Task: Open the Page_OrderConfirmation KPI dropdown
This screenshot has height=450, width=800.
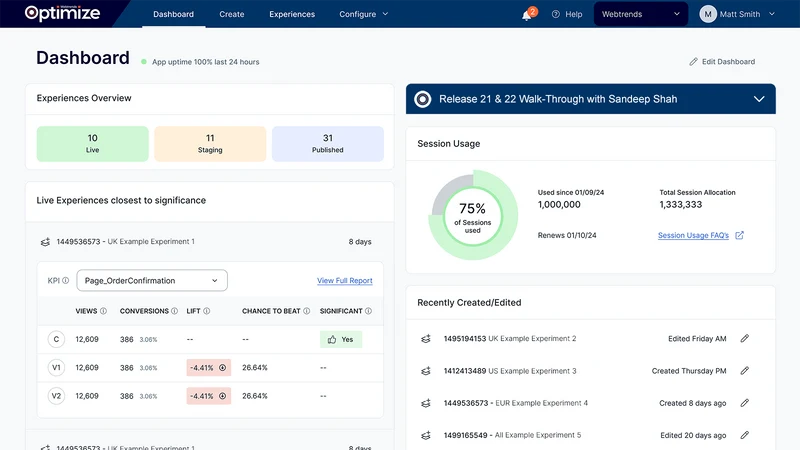Action: click(152, 281)
